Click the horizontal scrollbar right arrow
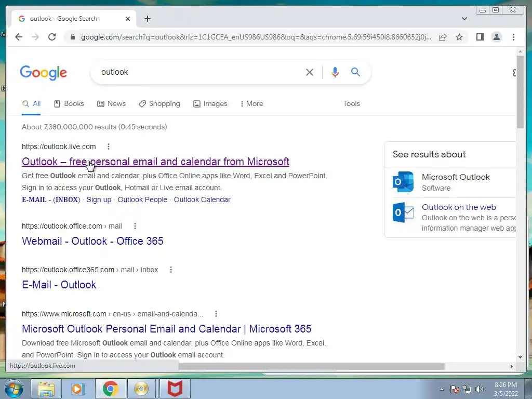Viewport: 532px width, 399px height. pyautogui.click(x=512, y=366)
